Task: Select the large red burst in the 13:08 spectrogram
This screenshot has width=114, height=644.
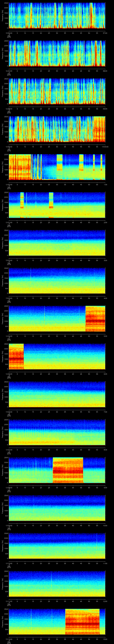Action: [68, 470]
